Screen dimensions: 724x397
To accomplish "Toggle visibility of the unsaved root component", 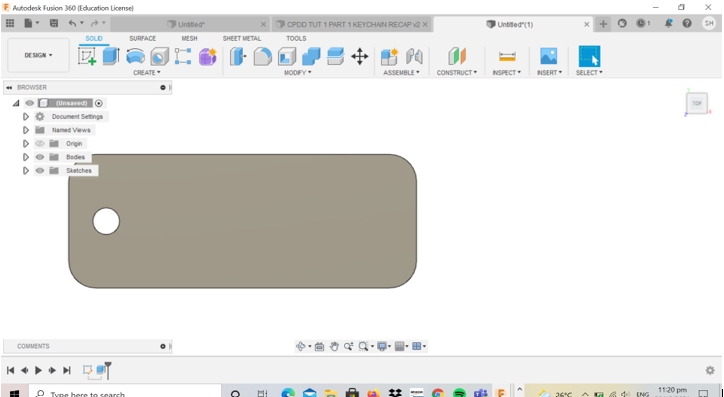I will [30, 103].
